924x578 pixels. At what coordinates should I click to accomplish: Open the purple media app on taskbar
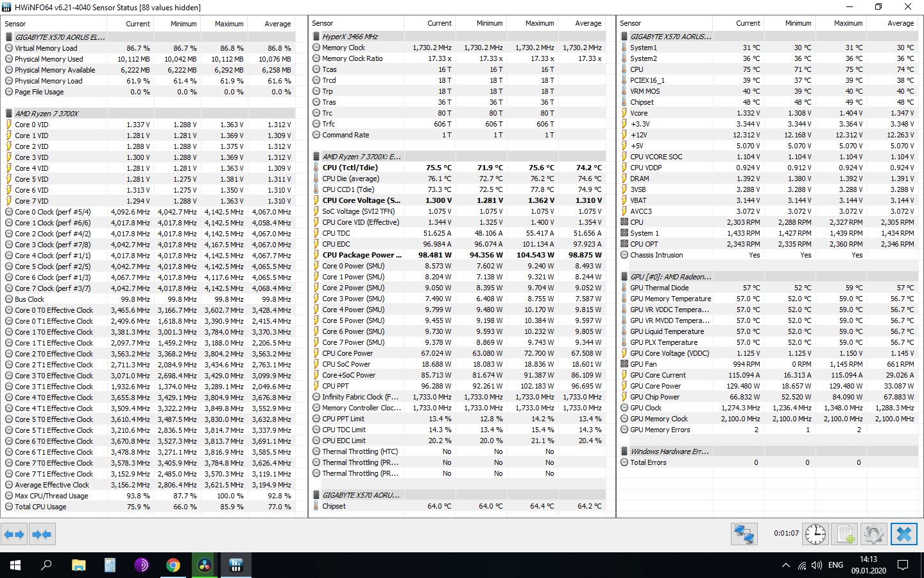coord(141,565)
